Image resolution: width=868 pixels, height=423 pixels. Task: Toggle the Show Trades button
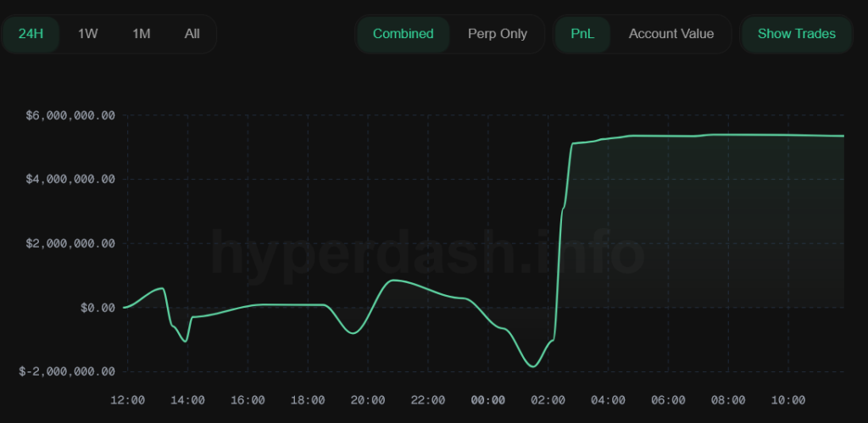pos(796,34)
